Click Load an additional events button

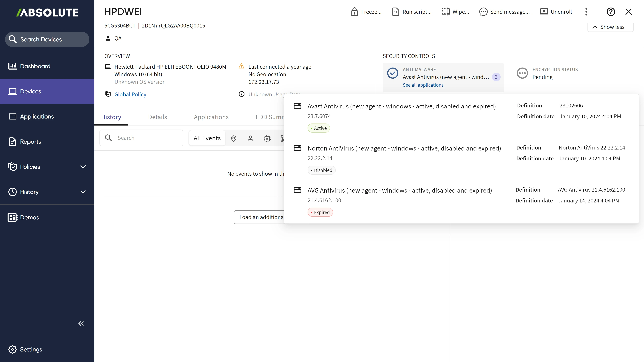[x=259, y=217]
